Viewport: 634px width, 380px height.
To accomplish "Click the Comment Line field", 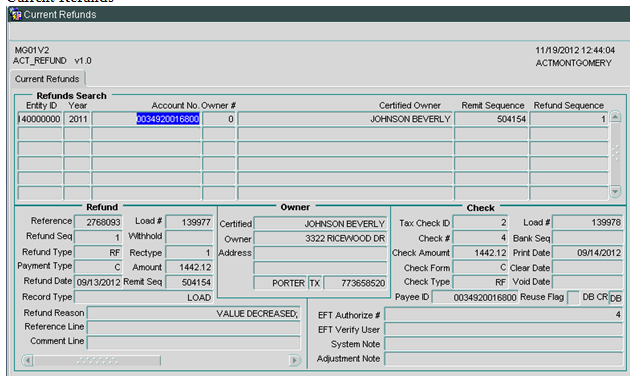I will click(x=194, y=342).
